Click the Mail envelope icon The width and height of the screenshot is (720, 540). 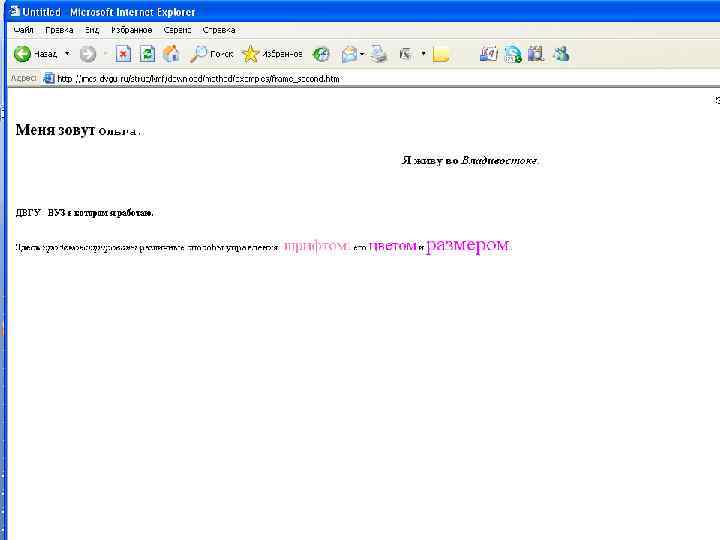pos(349,55)
